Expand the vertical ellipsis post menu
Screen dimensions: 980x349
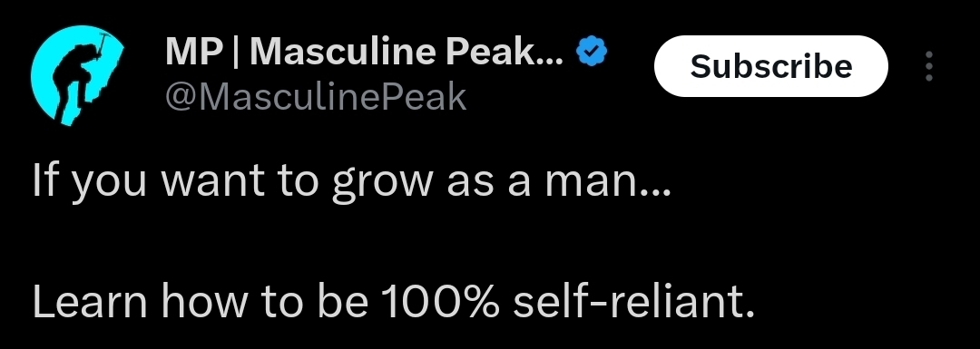point(929,66)
